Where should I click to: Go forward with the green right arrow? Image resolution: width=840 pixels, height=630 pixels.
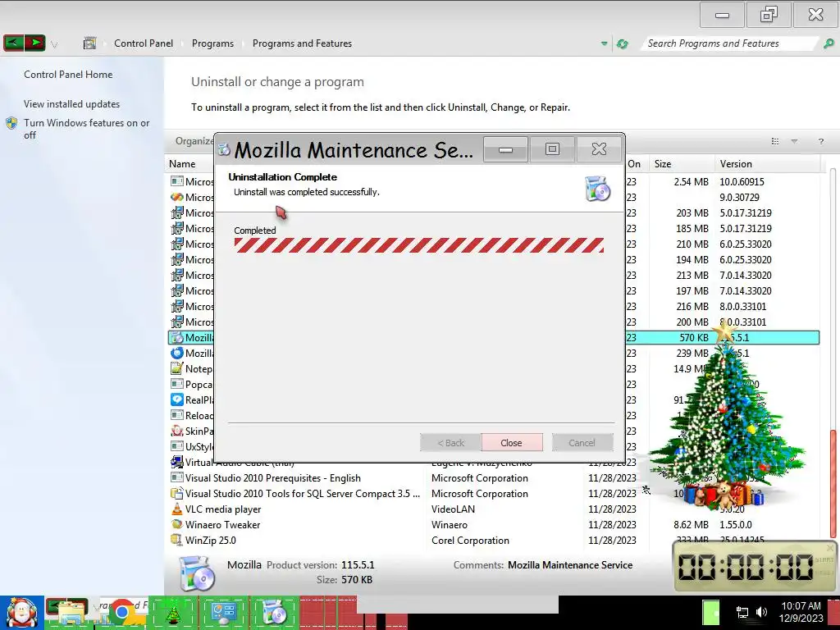34,43
